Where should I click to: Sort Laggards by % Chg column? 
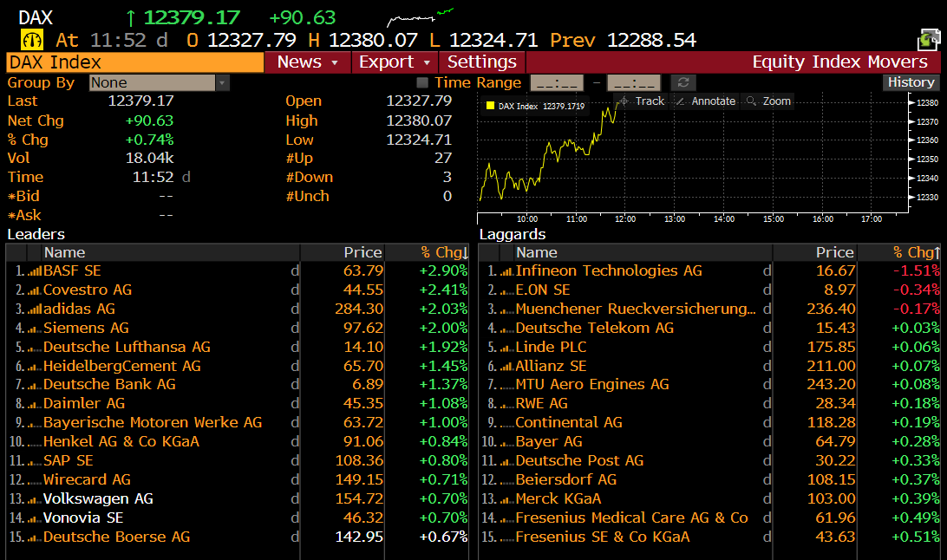pos(916,252)
